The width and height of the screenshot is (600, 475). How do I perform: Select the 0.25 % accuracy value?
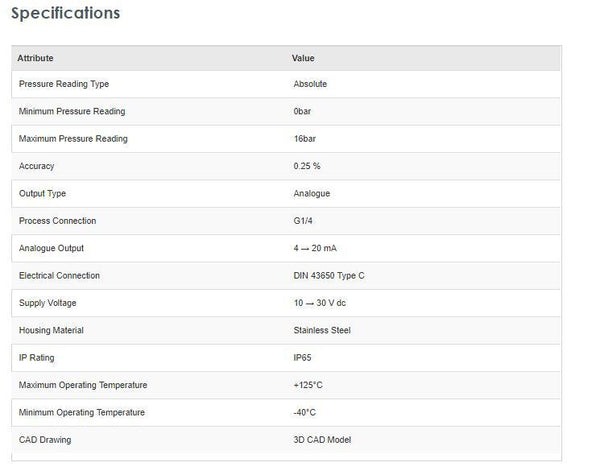pos(307,166)
